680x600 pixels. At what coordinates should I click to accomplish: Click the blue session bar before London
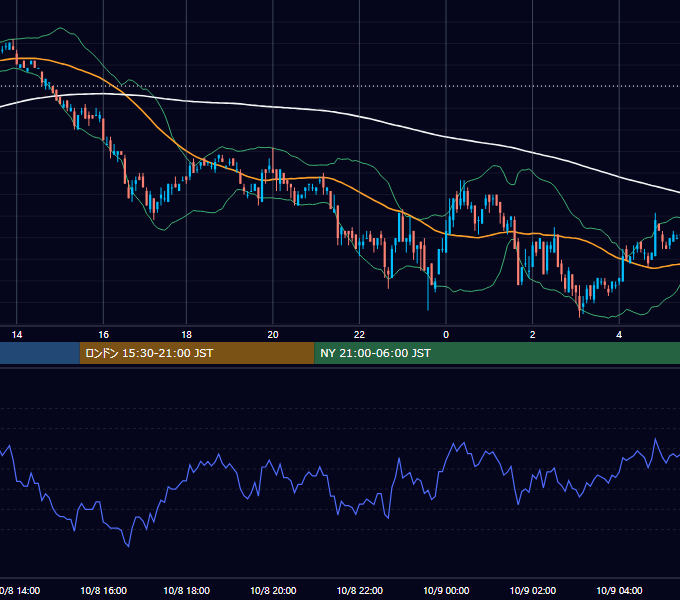(x=40, y=353)
